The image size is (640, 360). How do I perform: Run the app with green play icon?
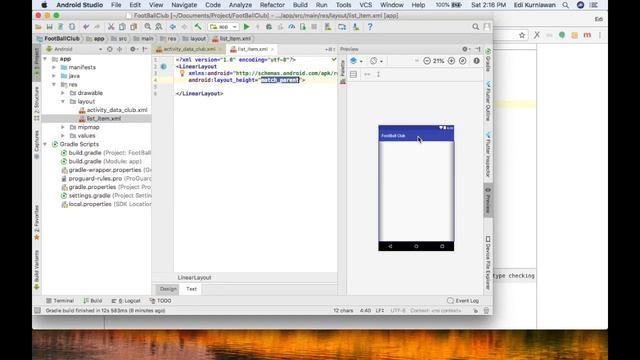pyautogui.click(x=247, y=27)
